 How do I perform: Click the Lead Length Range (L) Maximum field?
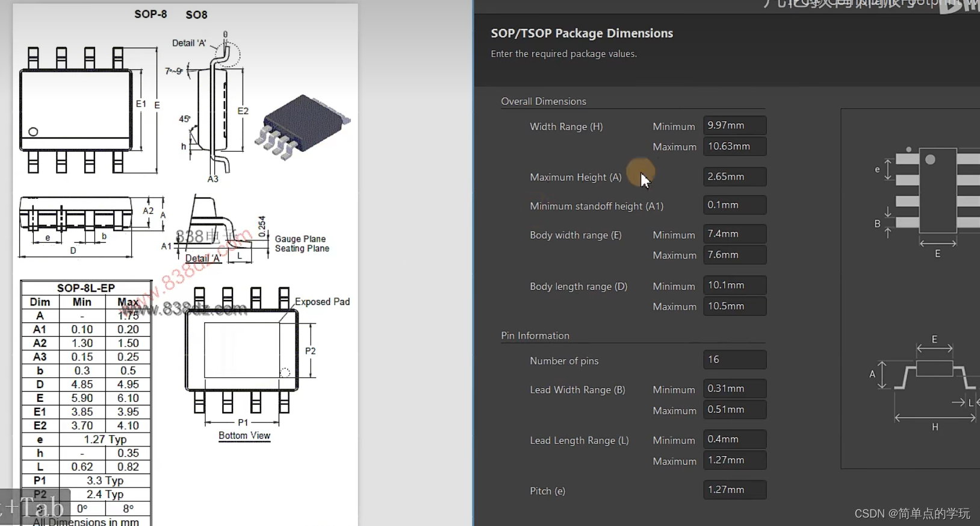[x=734, y=460]
